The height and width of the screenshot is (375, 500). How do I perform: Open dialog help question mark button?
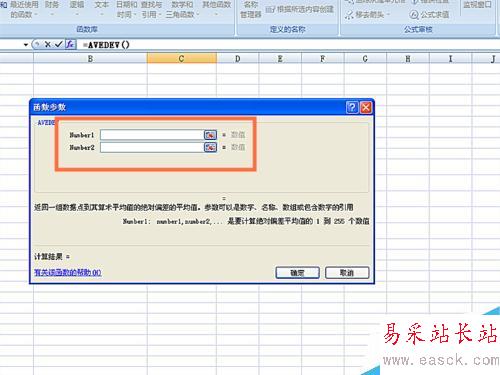coord(352,107)
